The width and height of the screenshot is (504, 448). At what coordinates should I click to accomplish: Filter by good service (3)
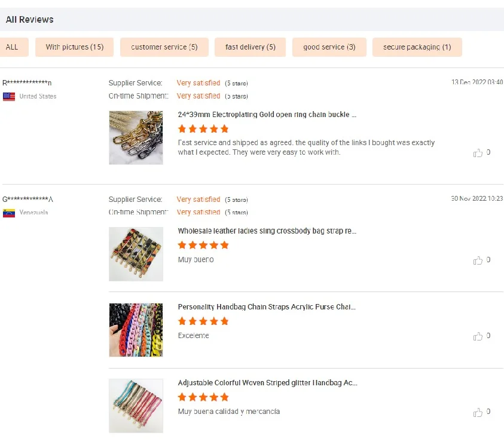click(329, 47)
